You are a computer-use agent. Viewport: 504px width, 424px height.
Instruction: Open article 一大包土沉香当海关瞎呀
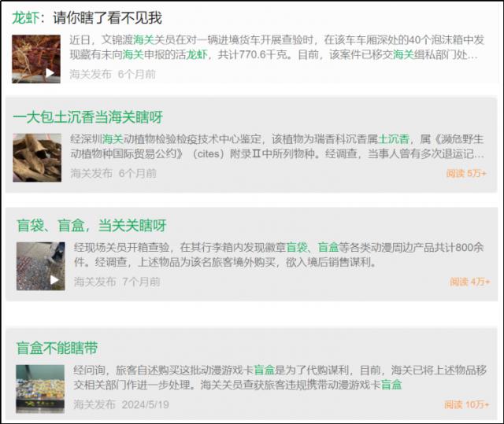point(88,117)
